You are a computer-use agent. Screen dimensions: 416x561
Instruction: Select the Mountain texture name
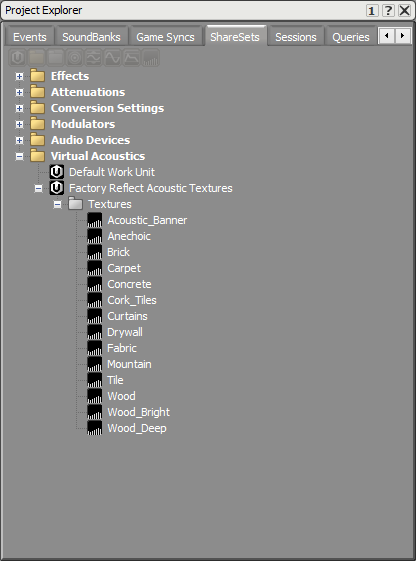(x=129, y=364)
